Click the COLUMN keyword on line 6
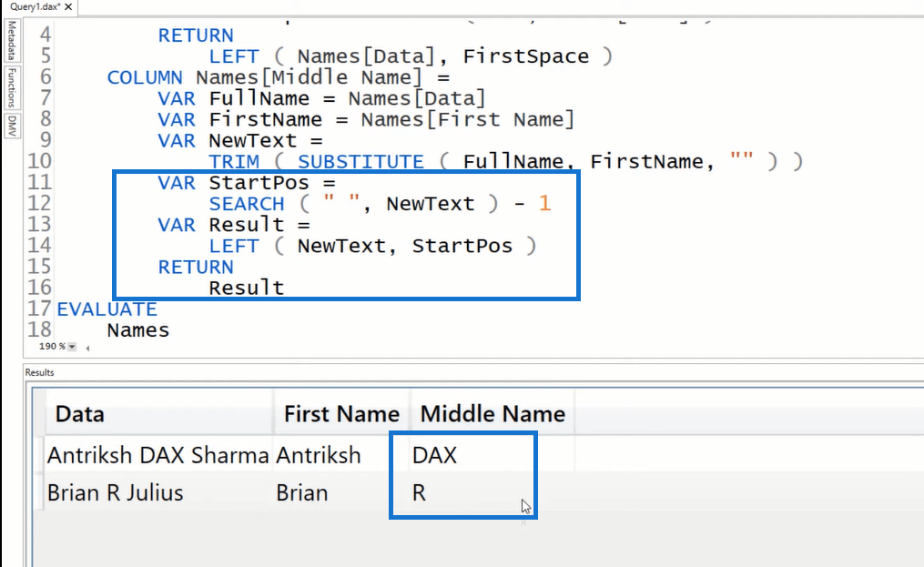The image size is (924, 567). pyautogui.click(x=145, y=77)
